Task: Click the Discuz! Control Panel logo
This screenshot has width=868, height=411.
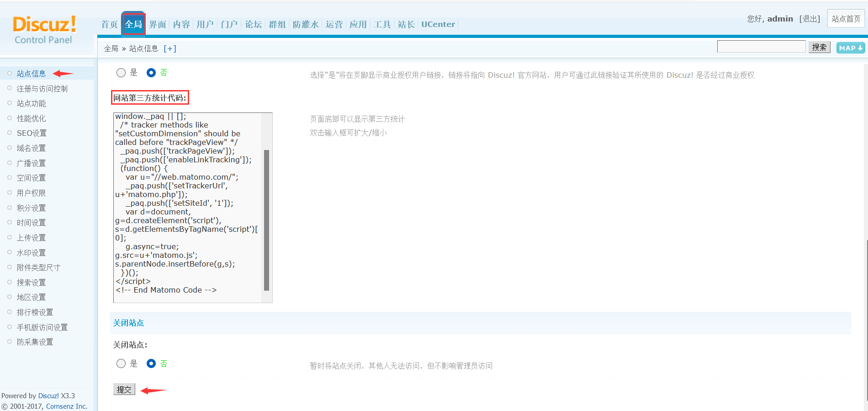Action: point(44,30)
